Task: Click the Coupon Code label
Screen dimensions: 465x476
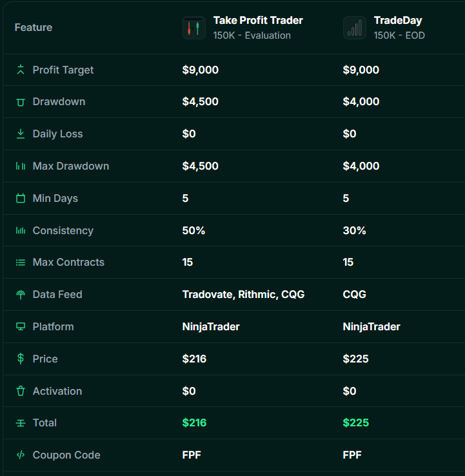Action: pos(66,455)
